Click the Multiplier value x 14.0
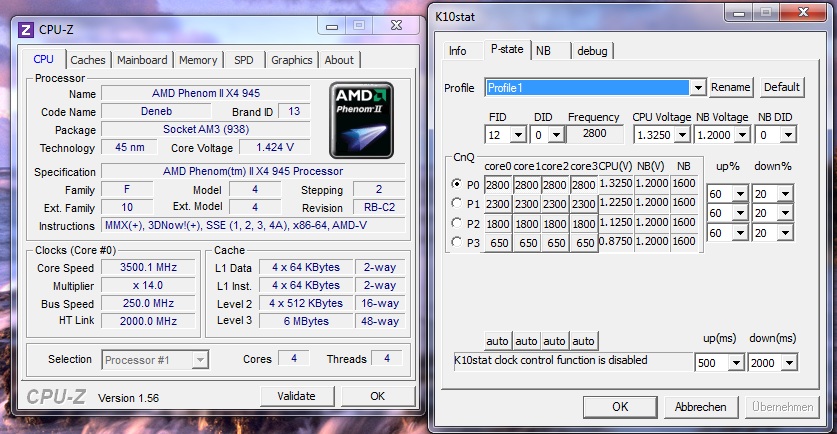The image size is (837, 434). pos(148,286)
